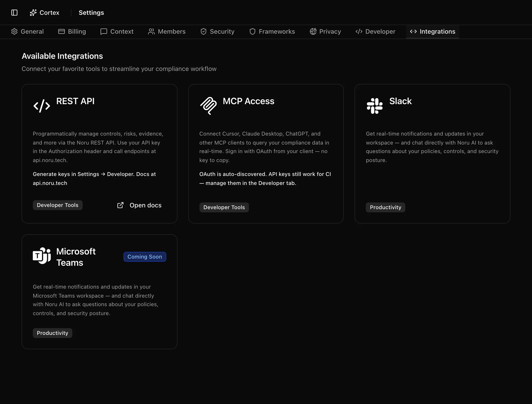
Task: Click the Privacy globe lock icon
Action: tap(313, 31)
